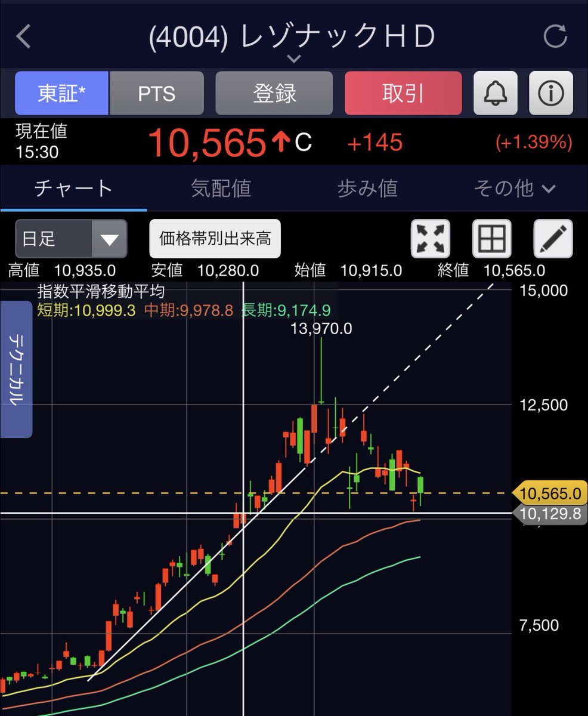Toggle 価格帯別出来高 volume display

pos(216,238)
